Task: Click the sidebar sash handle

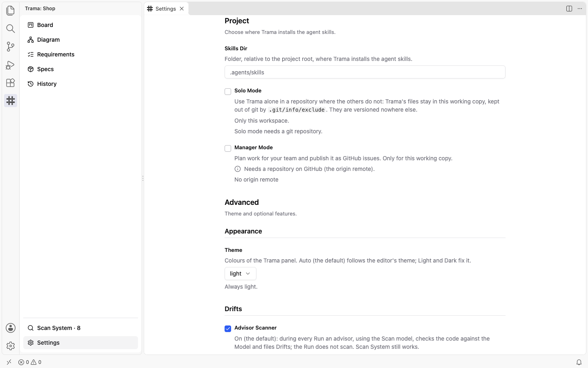Action: pos(143,178)
